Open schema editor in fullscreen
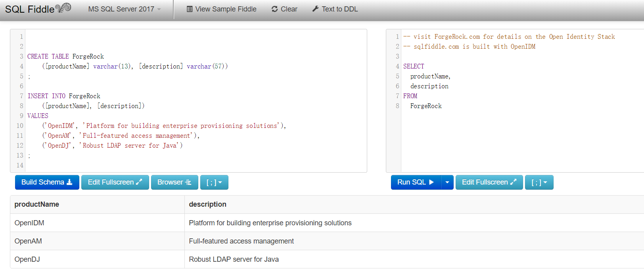The height and width of the screenshot is (274, 644). click(x=115, y=182)
